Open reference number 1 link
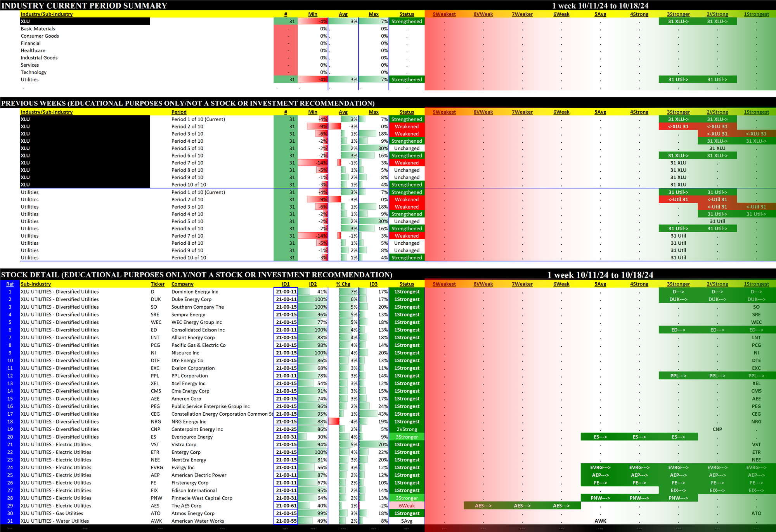Viewport: 776px width, 532px height. pyautogui.click(x=10, y=292)
